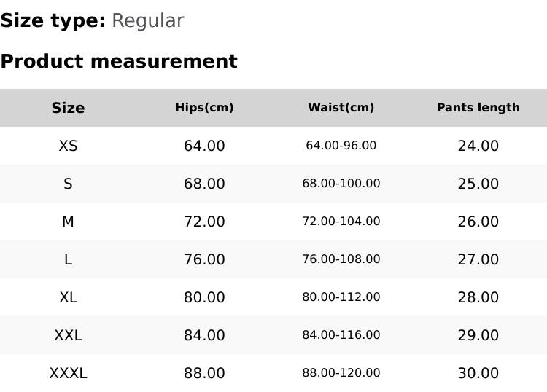Image resolution: width=547 pixels, height=392 pixels.
Task: Select the XXXL size row label
Action: [x=68, y=373]
